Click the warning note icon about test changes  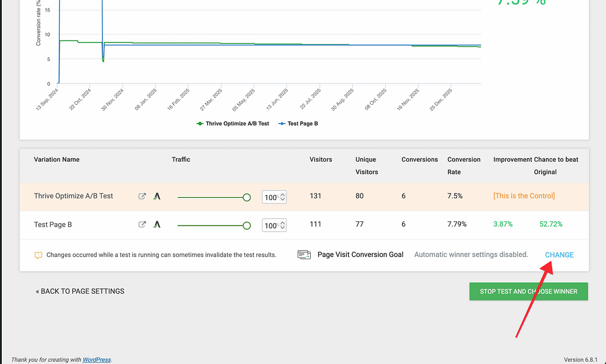pyautogui.click(x=38, y=255)
